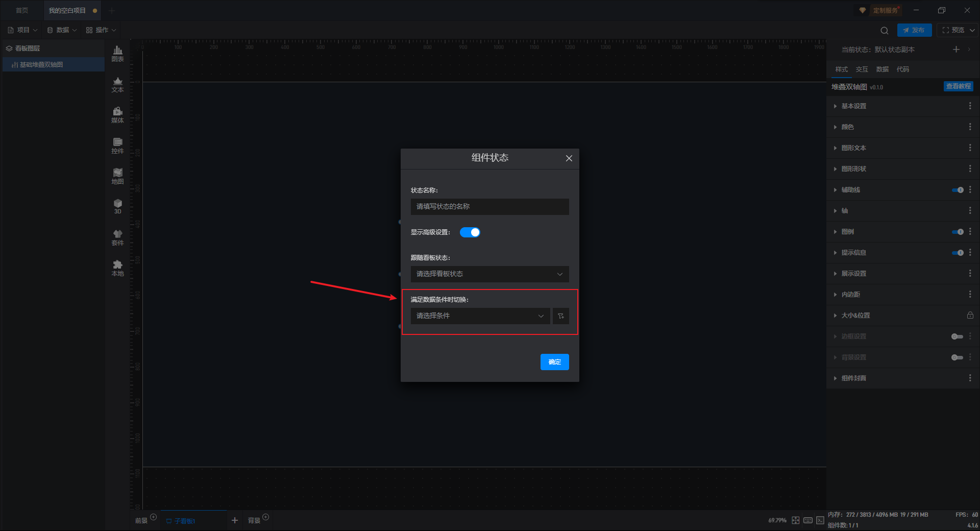980x531 pixels.
Task: Toggle the 图例 legend switch
Action: (958, 232)
